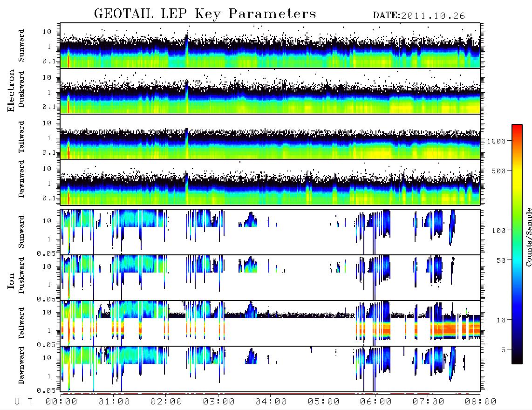Click the Electron Sunward spectrogram panel

click(x=270, y=46)
